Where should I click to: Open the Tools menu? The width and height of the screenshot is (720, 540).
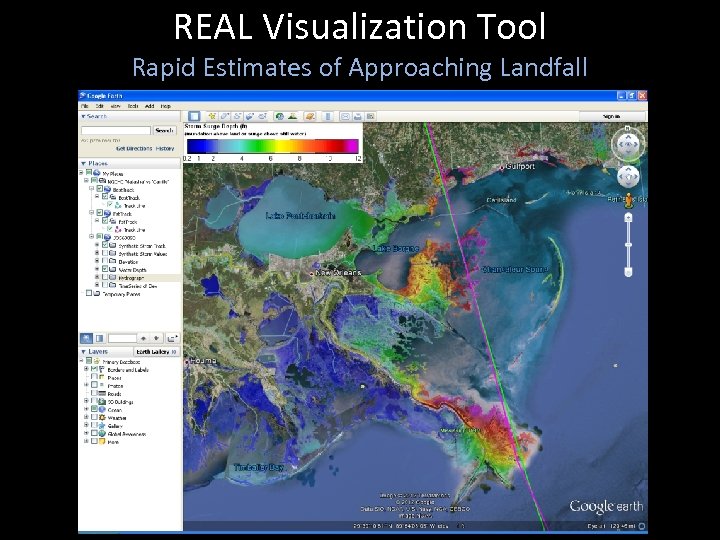133,106
